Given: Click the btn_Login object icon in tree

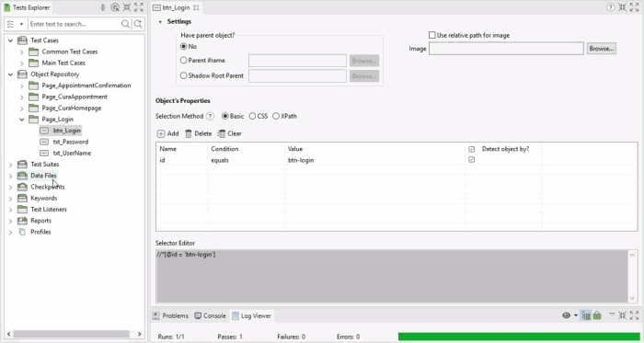Looking at the screenshot, I should 44,131.
